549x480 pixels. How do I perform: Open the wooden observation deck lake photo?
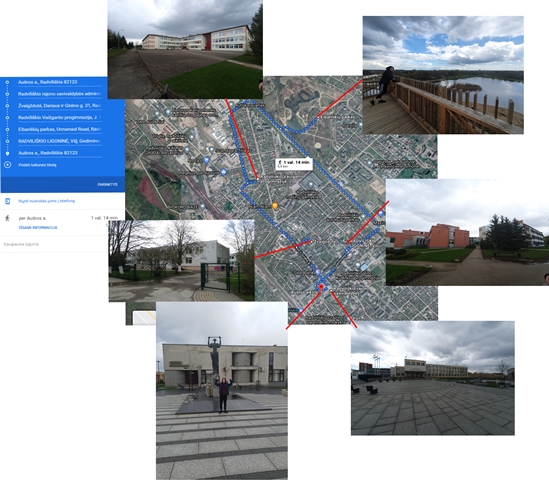pyautogui.click(x=443, y=75)
